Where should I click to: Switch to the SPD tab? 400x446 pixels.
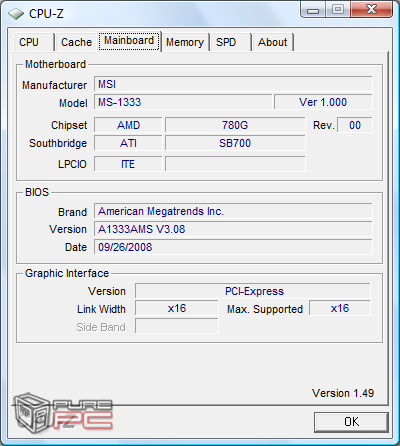click(230, 42)
